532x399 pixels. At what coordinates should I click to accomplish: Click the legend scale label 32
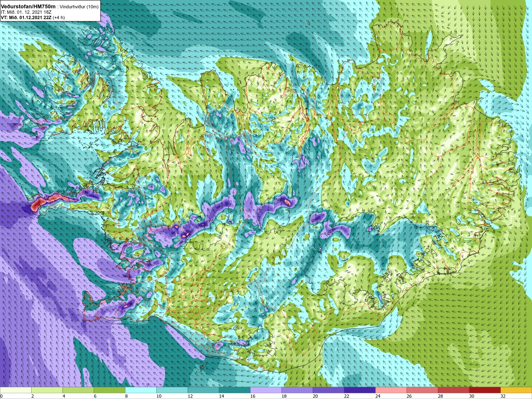[503, 396]
